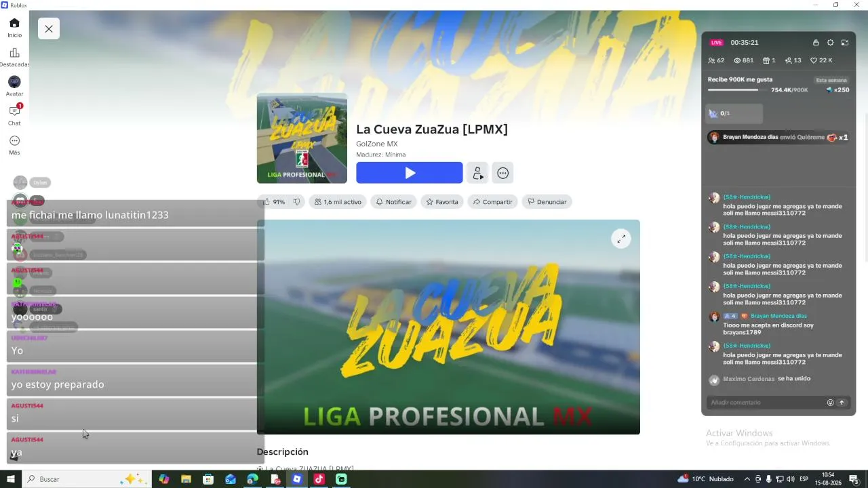Mark game as Favorita
This screenshot has height=488, width=868.
point(441,202)
